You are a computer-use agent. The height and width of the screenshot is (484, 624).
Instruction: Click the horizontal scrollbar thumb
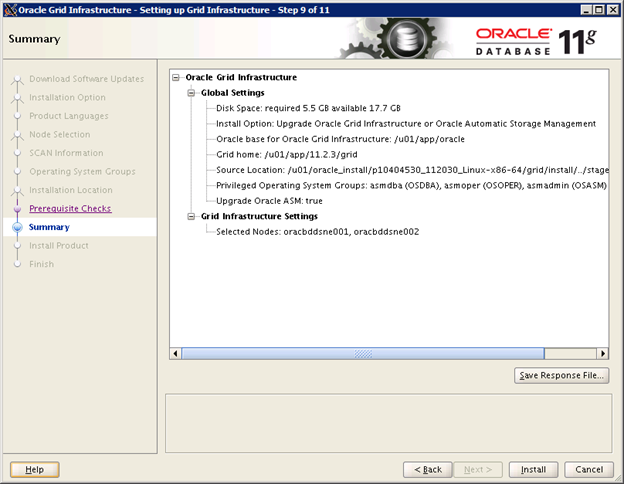click(x=363, y=353)
